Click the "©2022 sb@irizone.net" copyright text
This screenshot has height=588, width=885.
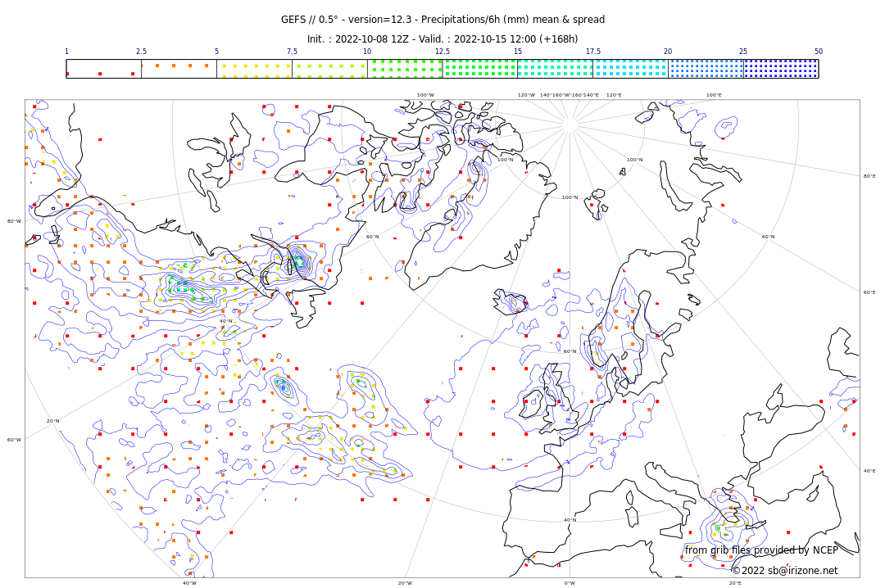click(785, 571)
